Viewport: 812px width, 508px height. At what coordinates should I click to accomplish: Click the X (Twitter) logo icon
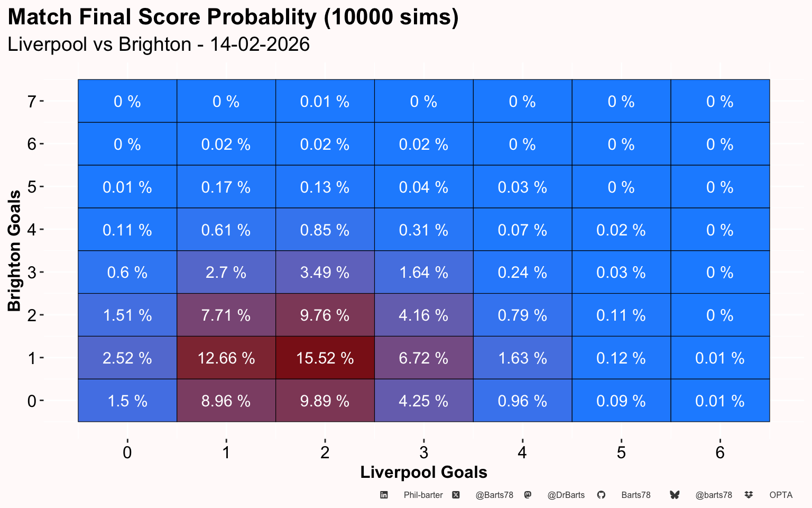pyautogui.click(x=456, y=495)
